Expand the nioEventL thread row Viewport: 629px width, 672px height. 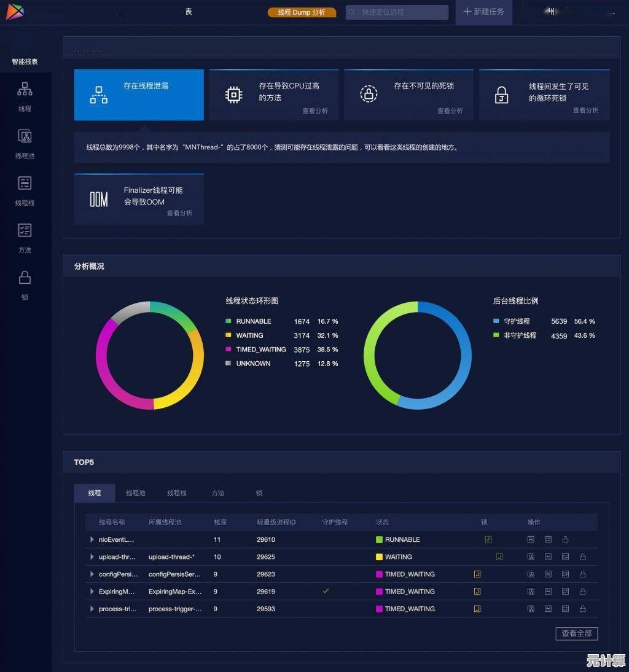92,539
